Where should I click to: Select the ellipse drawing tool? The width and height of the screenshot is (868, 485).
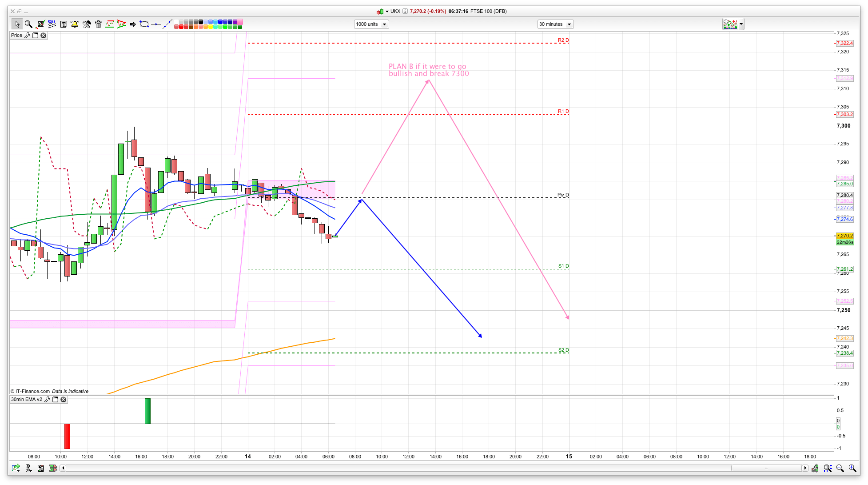[x=144, y=24]
